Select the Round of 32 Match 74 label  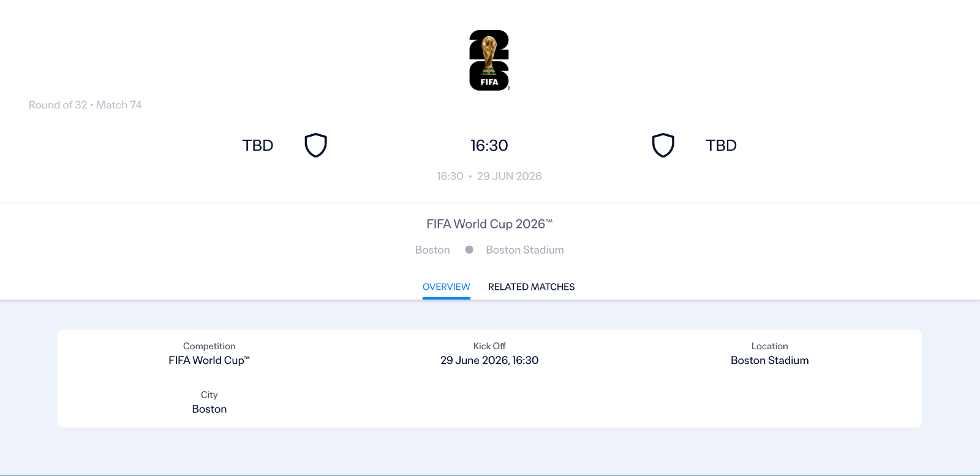coord(85,105)
